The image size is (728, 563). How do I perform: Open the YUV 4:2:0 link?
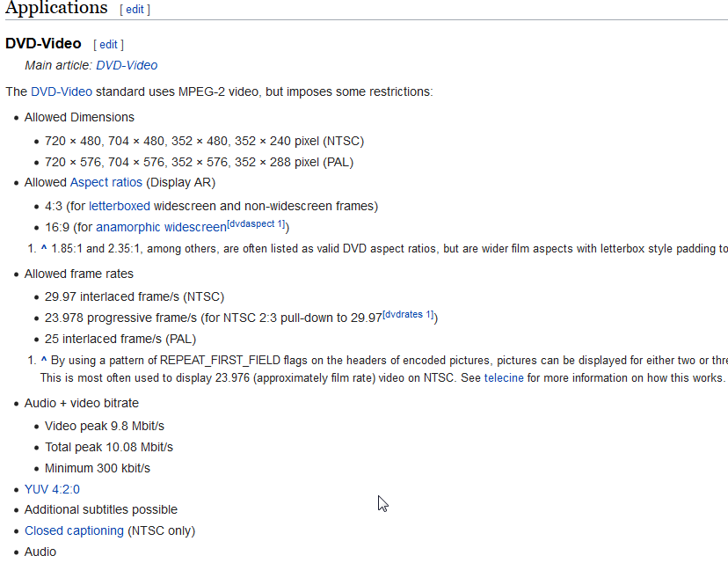coord(52,489)
